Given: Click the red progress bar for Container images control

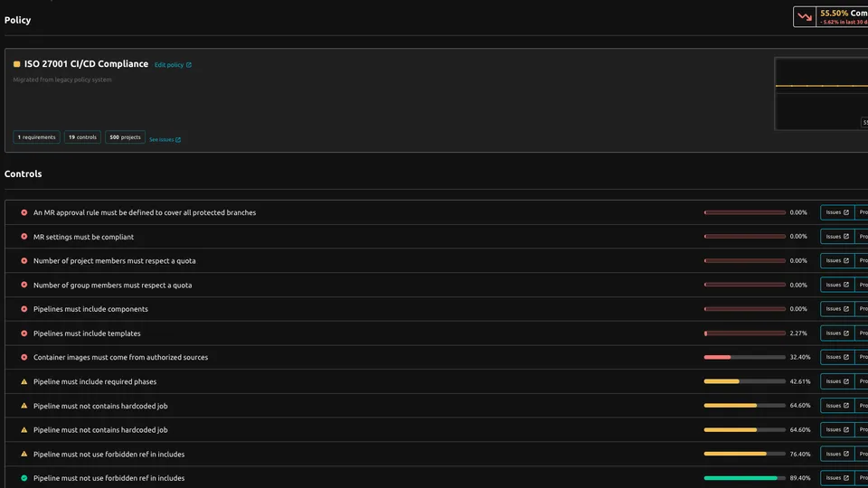Looking at the screenshot, I should tap(744, 358).
